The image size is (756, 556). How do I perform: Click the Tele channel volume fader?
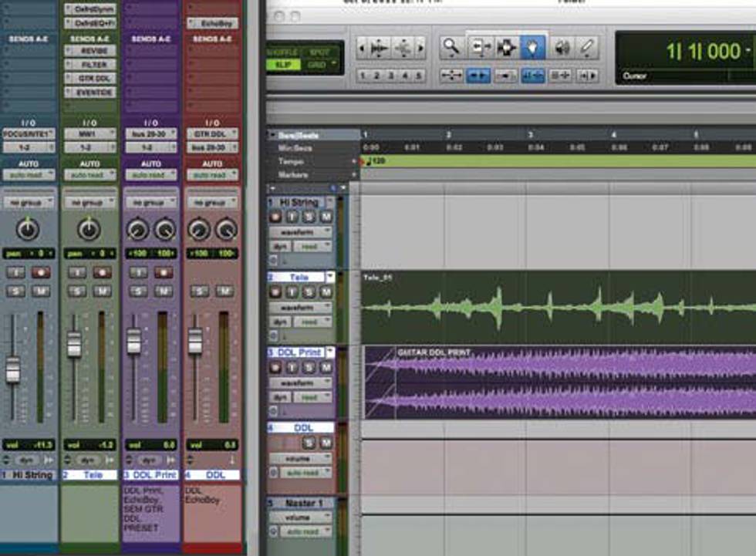[x=74, y=344]
